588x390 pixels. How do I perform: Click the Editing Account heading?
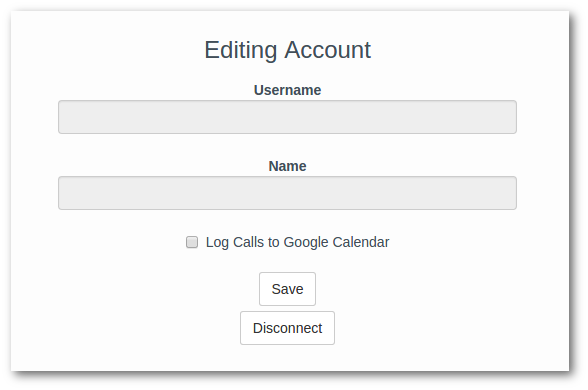(x=287, y=50)
